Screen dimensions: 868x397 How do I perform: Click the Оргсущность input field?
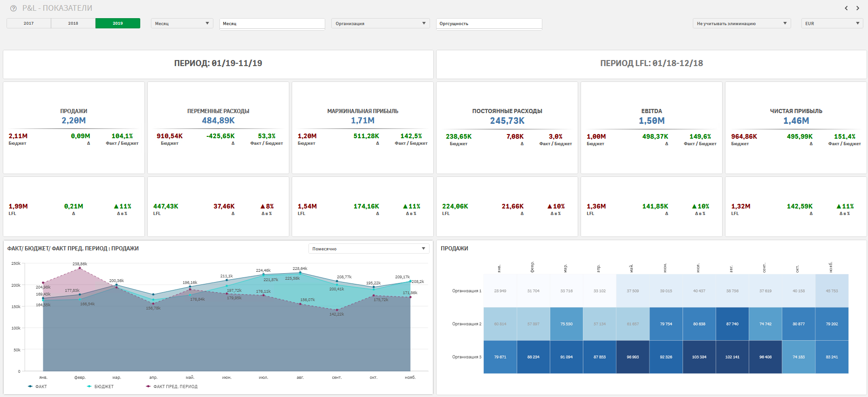click(x=489, y=23)
